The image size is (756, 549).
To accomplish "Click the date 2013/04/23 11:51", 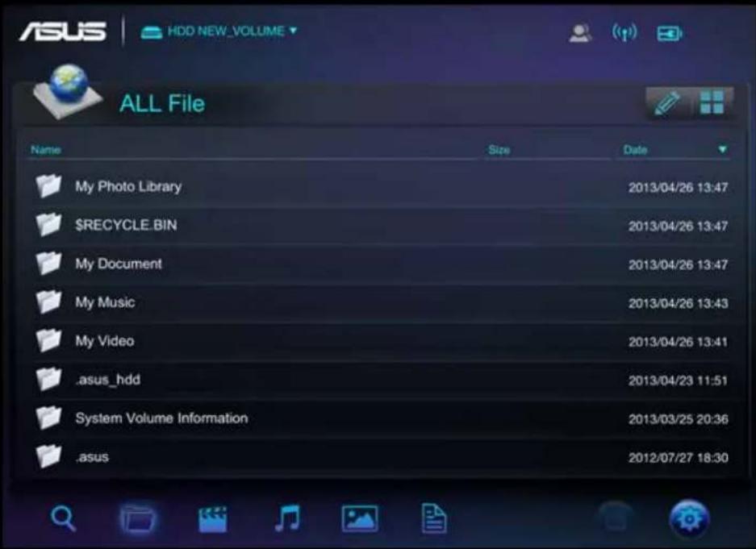I will tap(678, 381).
